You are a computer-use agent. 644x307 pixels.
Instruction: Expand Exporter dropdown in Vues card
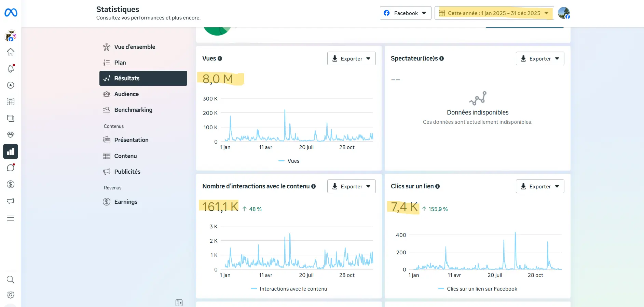click(x=351, y=58)
